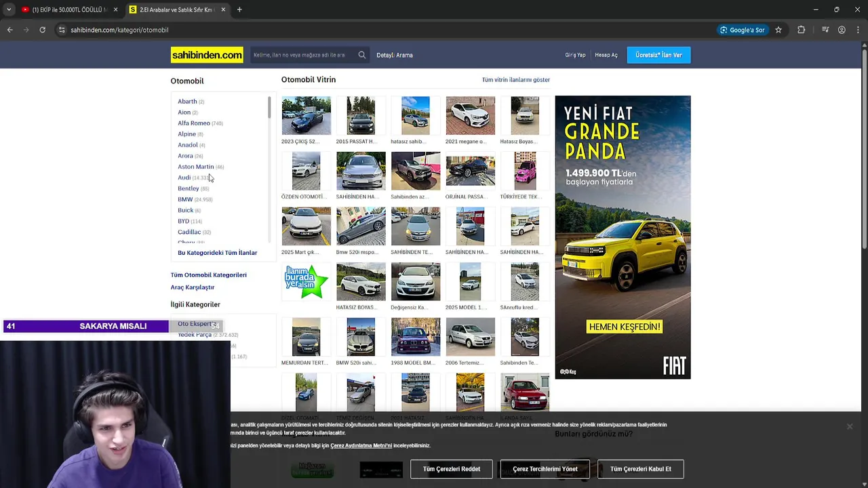Image resolution: width=868 pixels, height=488 pixels.
Task: Open the 2023 ÇIKIŞ 52 listing thumbnail
Action: point(306,115)
